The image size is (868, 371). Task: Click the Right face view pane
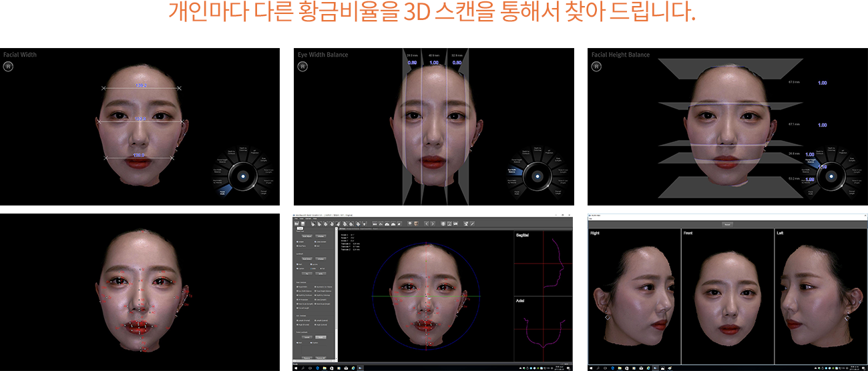tap(634, 297)
